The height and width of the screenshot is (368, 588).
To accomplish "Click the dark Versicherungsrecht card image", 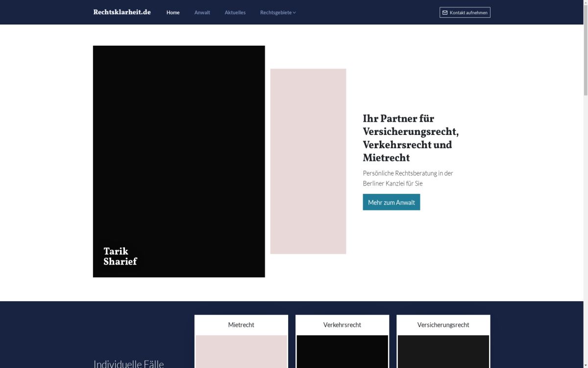I will [x=443, y=351].
